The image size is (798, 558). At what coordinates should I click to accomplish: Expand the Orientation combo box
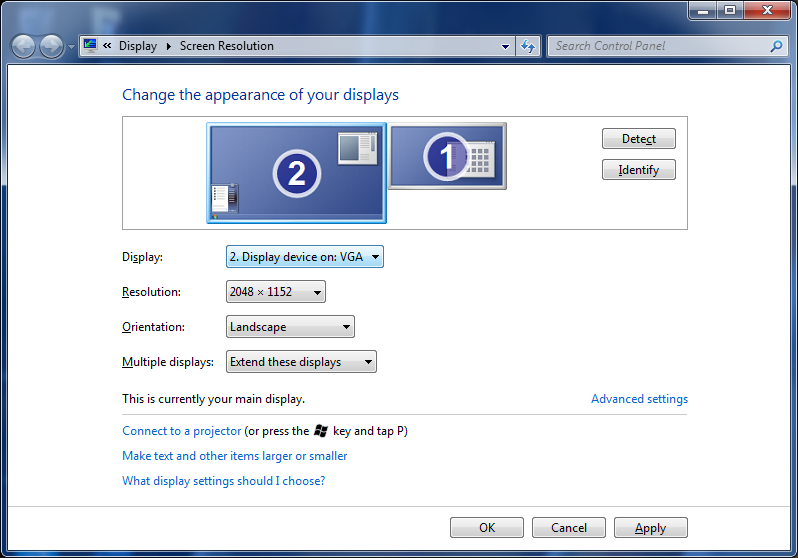click(x=290, y=327)
